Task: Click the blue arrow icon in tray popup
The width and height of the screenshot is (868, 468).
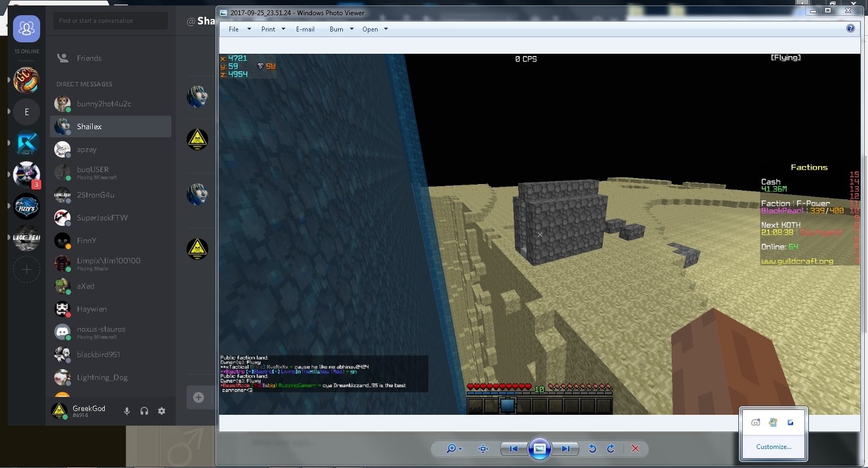Action: [790, 422]
